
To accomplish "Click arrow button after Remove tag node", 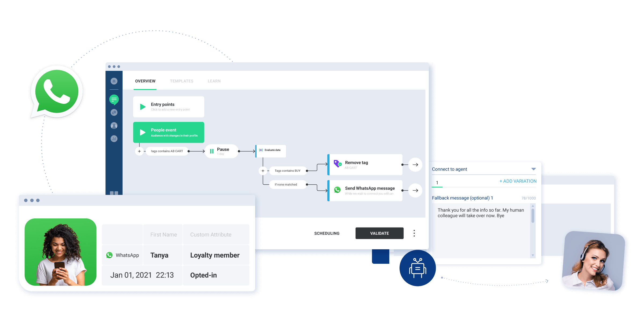I will (x=415, y=165).
